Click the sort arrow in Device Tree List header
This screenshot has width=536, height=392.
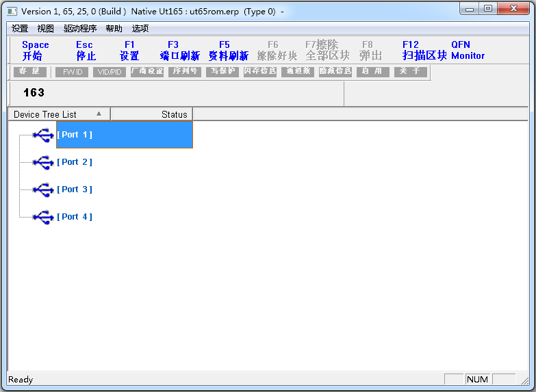pos(99,114)
